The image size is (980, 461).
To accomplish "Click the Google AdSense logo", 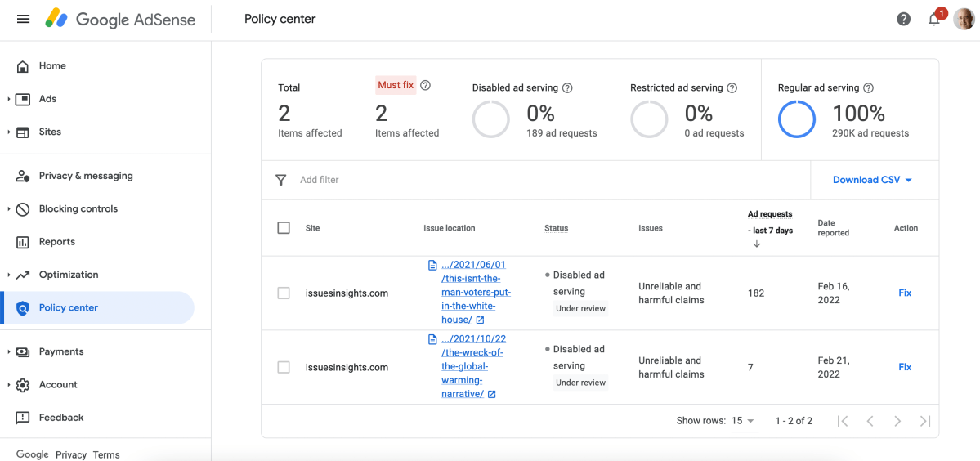I will tap(120, 20).
